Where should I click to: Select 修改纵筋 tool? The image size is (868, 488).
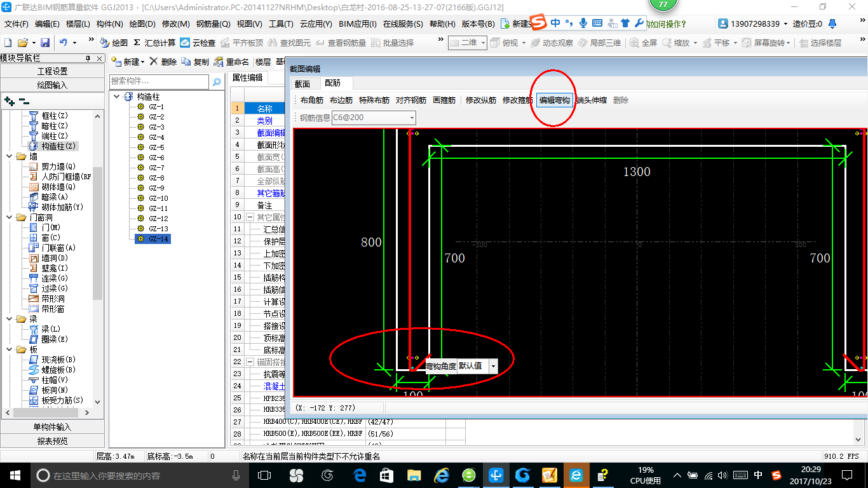pos(481,100)
